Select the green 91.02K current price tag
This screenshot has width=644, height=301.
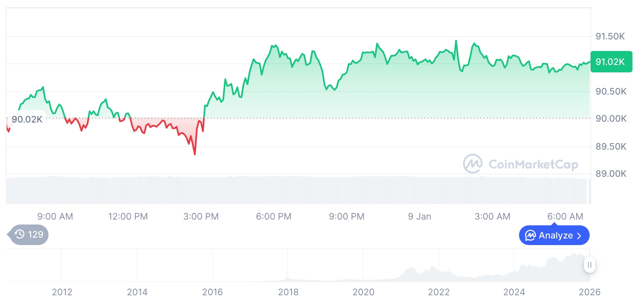pos(611,62)
